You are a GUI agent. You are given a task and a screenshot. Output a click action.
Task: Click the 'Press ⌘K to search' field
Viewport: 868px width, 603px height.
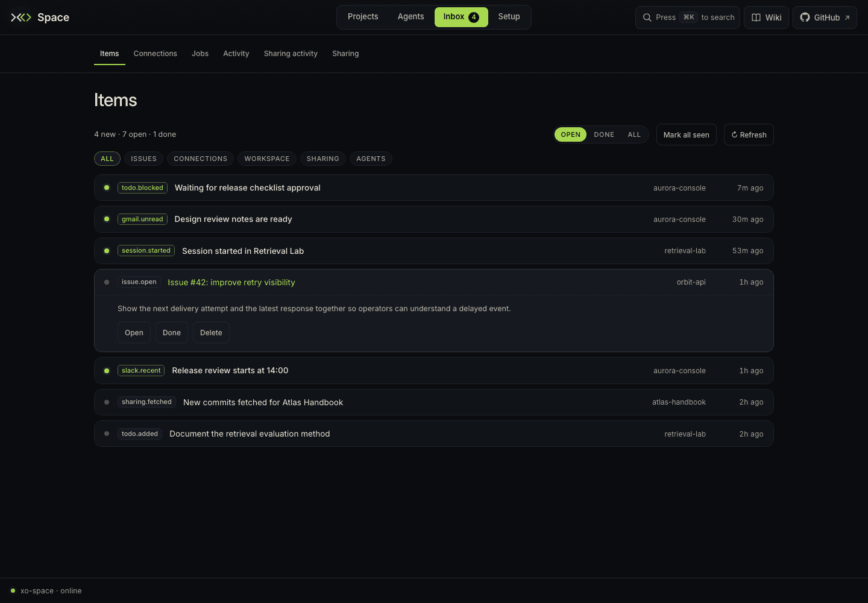pyautogui.click(x=688, y=17)
